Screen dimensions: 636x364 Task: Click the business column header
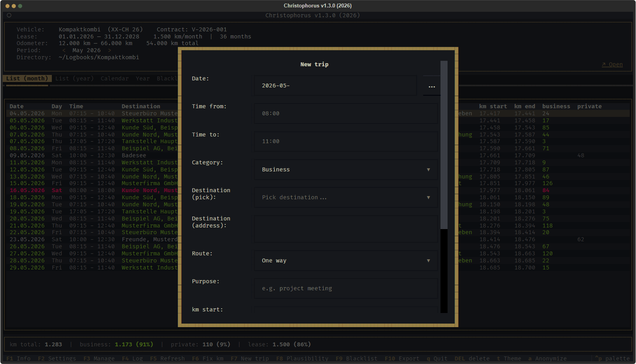(556, 106)
